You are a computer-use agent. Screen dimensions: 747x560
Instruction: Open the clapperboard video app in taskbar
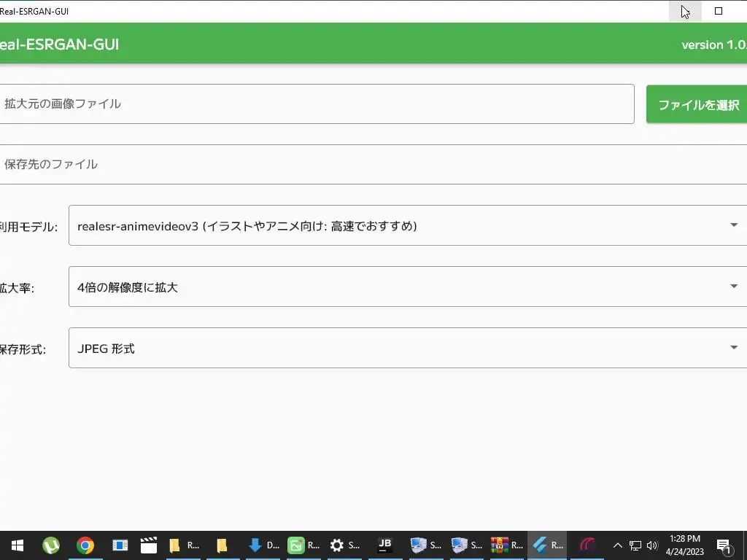(x=149, y=545)
